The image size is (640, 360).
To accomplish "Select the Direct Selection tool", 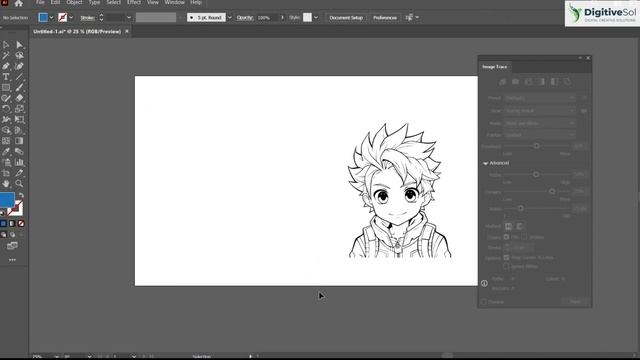I will click(19, 45).
